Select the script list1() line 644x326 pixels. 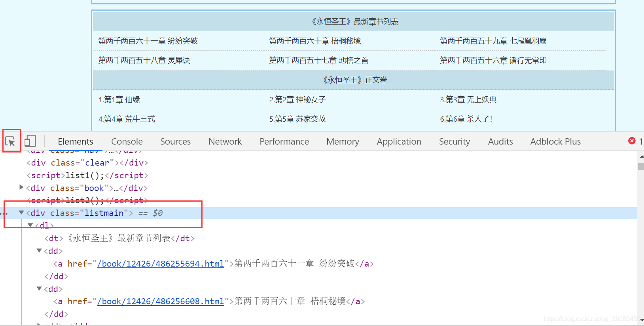(87, 175)
